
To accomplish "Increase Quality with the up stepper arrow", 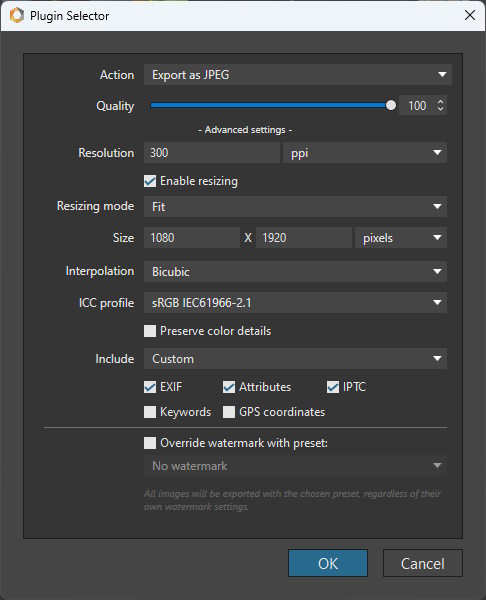I will click(440, 102).
